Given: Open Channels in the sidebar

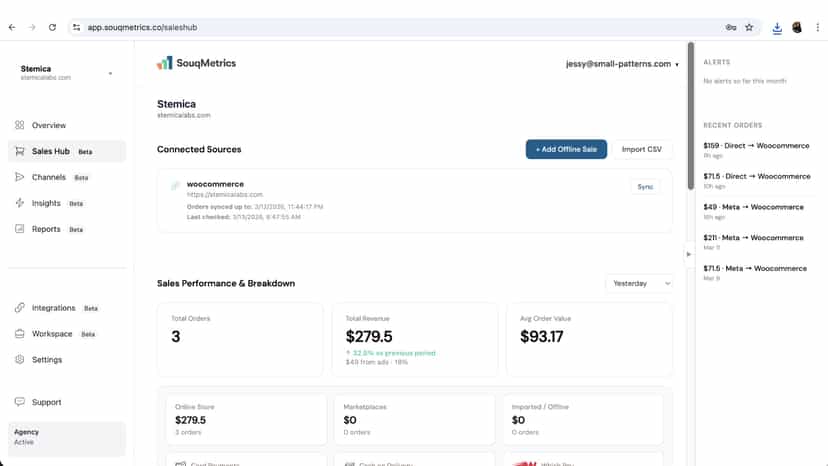Looking at the screenshot, I should pos(67,177).
